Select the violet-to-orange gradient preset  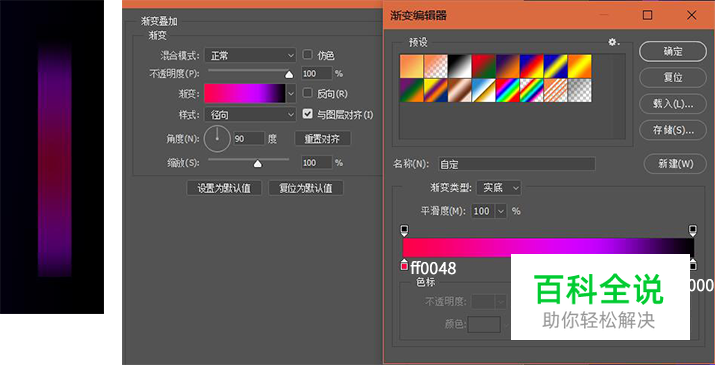(508, 66)
